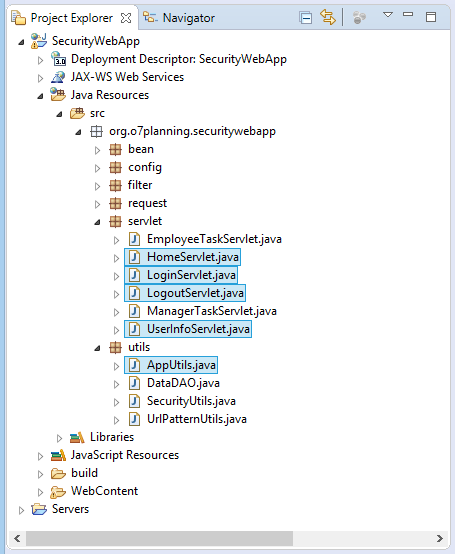This screenshot has width=455, height=554.
Task: Select the HomeServlet.java file icon
Action: coord(134,257)
